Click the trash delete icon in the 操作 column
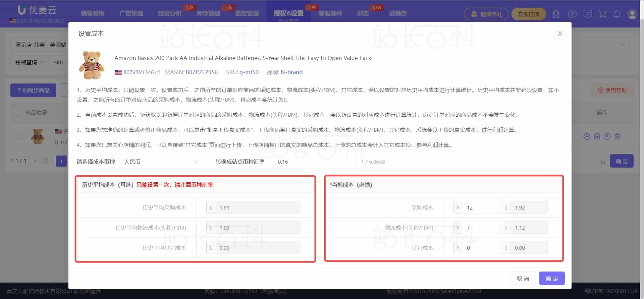 [x=617, y=136]
